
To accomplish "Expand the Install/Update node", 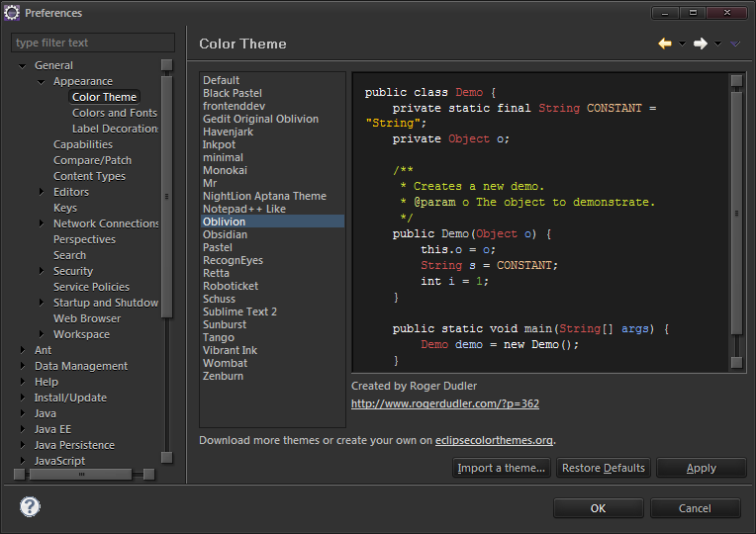I will coord(23,398).
